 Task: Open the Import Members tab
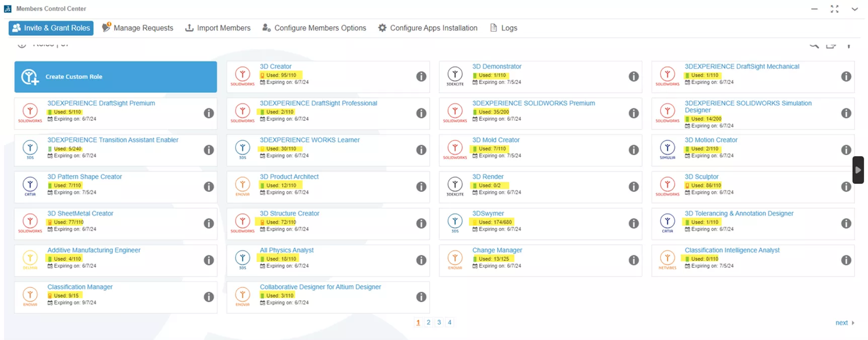[218, 28]
